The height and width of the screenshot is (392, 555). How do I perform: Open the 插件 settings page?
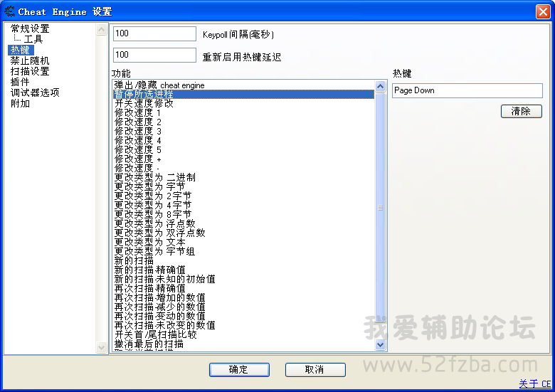click(20, 82)
